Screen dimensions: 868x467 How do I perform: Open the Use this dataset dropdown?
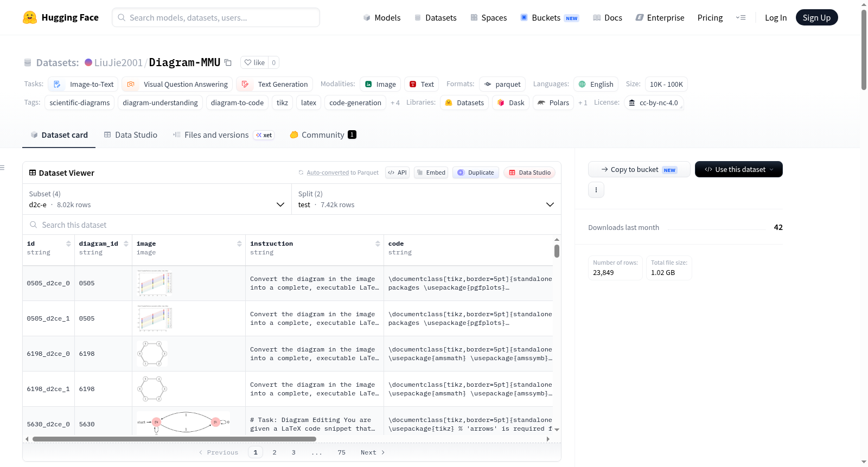click(738, 169)
